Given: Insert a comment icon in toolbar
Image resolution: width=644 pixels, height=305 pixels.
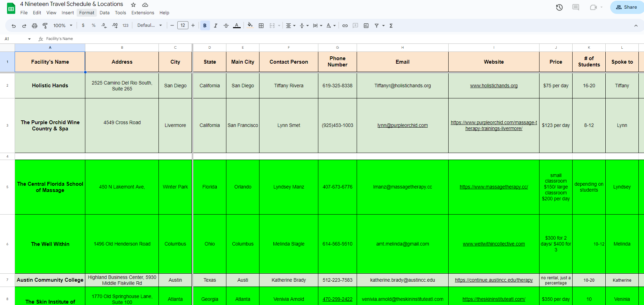Looking at the screenshot, I should click(x=356, y=25).
